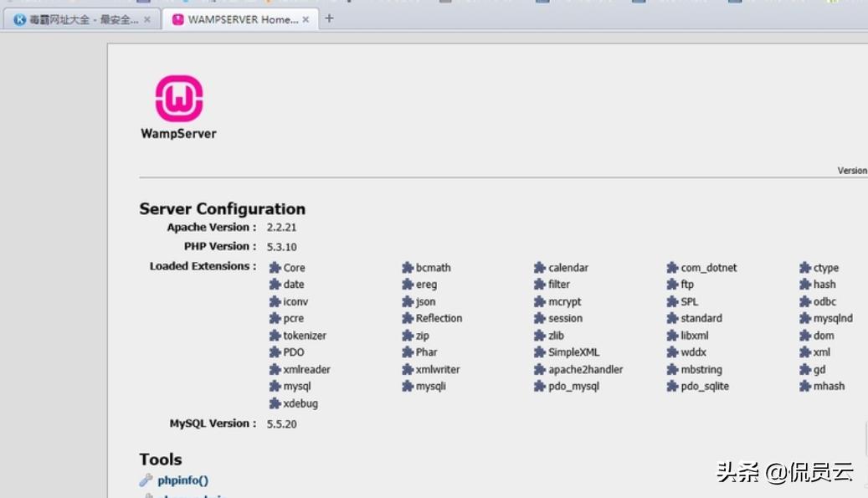Click the puzzle icon beside xdebug
This screenshot has height=498, width=868.
275,403
